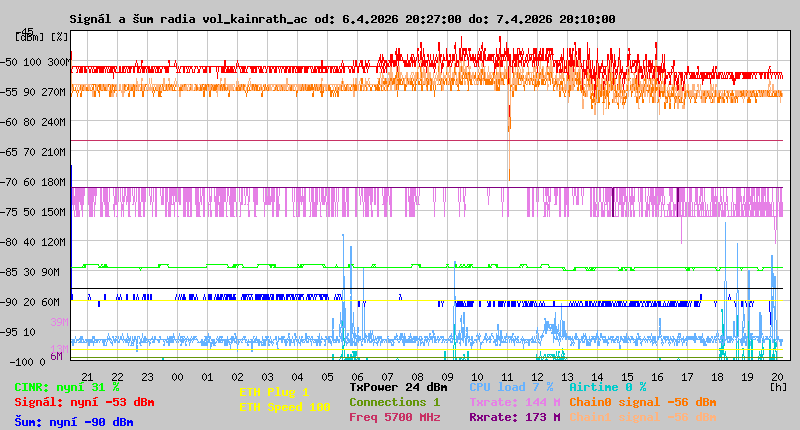Click the '-90 20 60M' y-axis label
The height and width of the screenshot is (430, 800).
point(31,302)
